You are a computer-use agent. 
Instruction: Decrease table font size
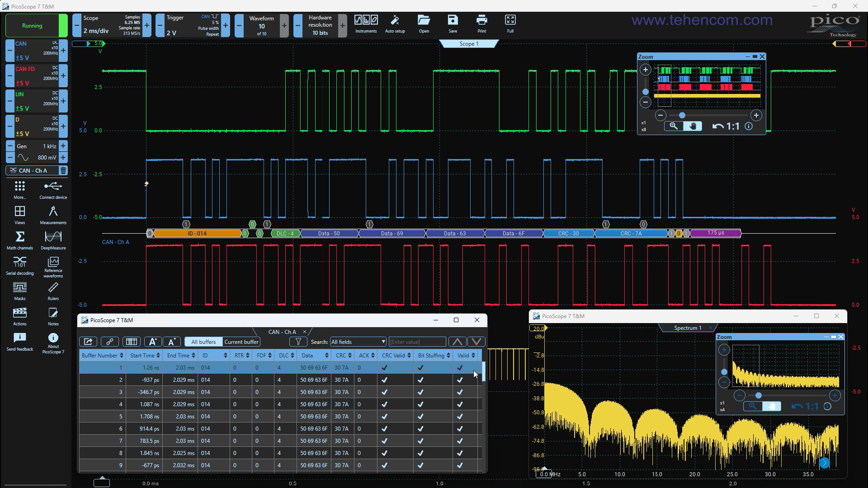pos(171,342)
